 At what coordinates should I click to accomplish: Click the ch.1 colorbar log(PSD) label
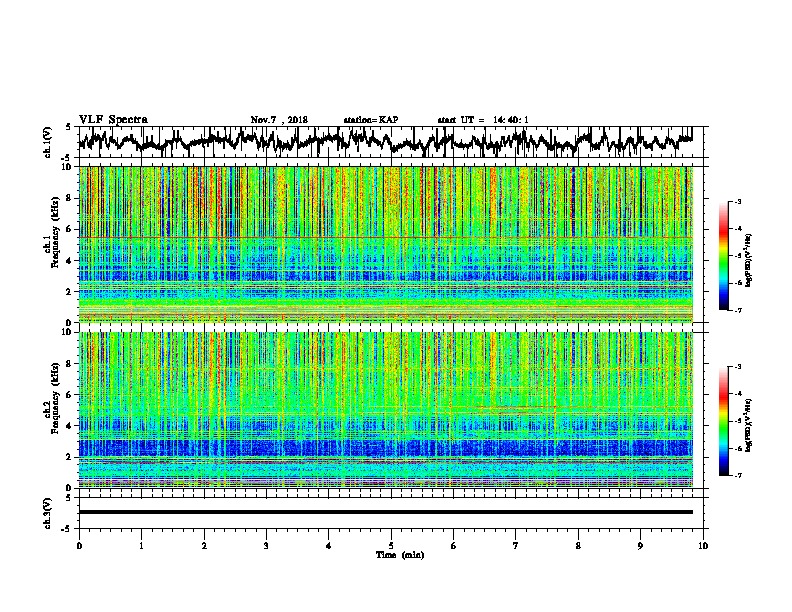click(x=749, y=261)
